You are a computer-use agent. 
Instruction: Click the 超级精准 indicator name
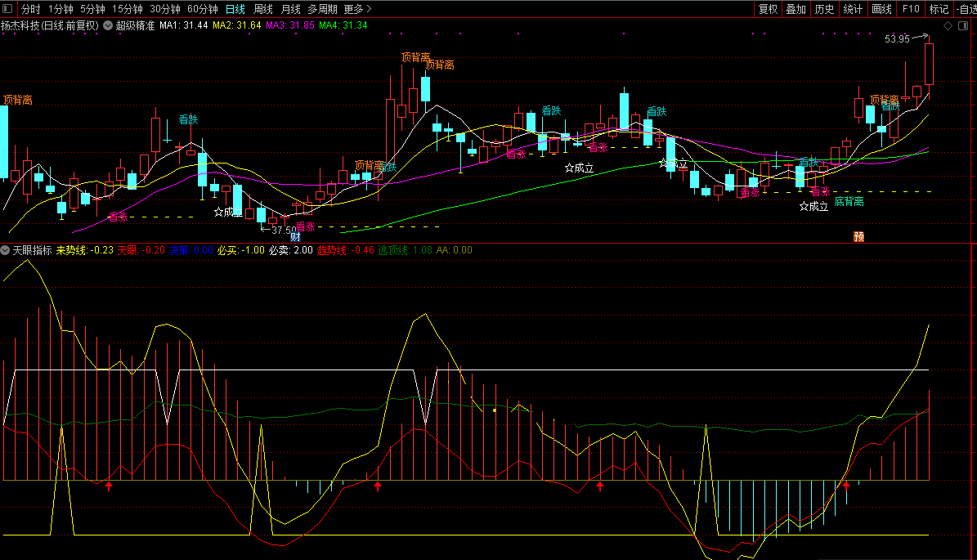(x=135, y=25)
